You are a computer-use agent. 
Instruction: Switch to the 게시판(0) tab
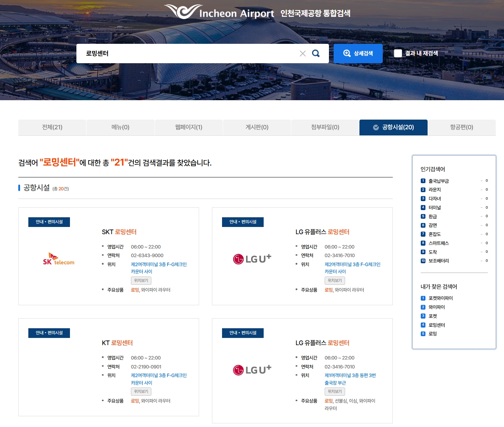pyautogui.click(x=257, y=127)
